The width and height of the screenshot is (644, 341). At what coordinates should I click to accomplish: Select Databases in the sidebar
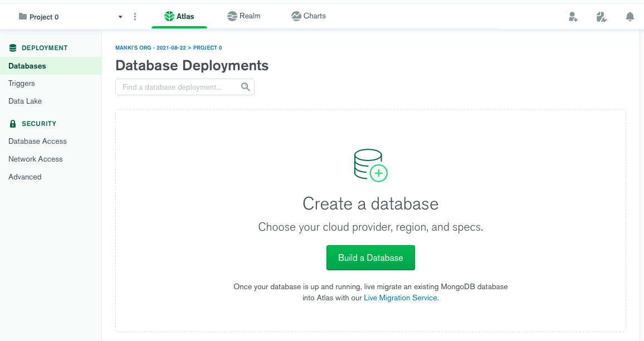pyautogui.click(x=51, y=66)
